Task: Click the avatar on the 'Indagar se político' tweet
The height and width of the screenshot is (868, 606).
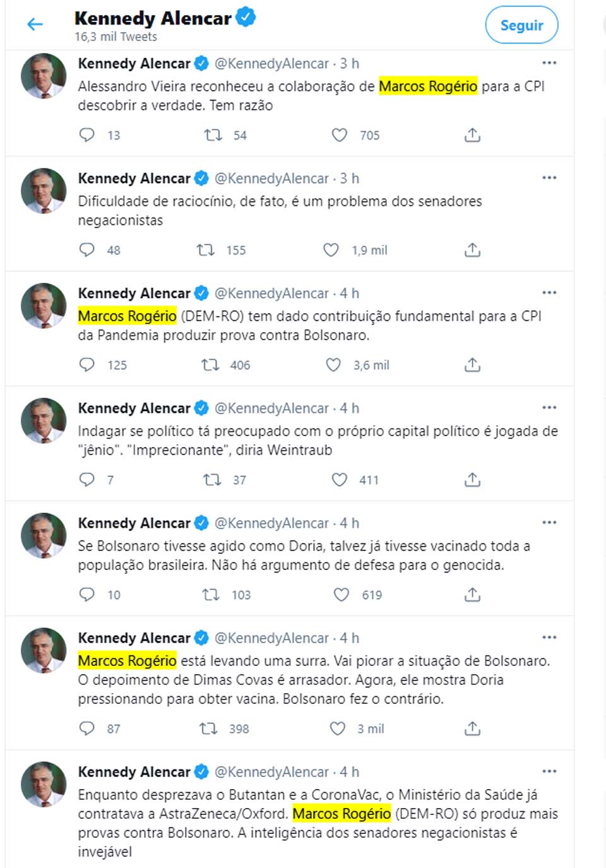Action: [x=44, y=420]
